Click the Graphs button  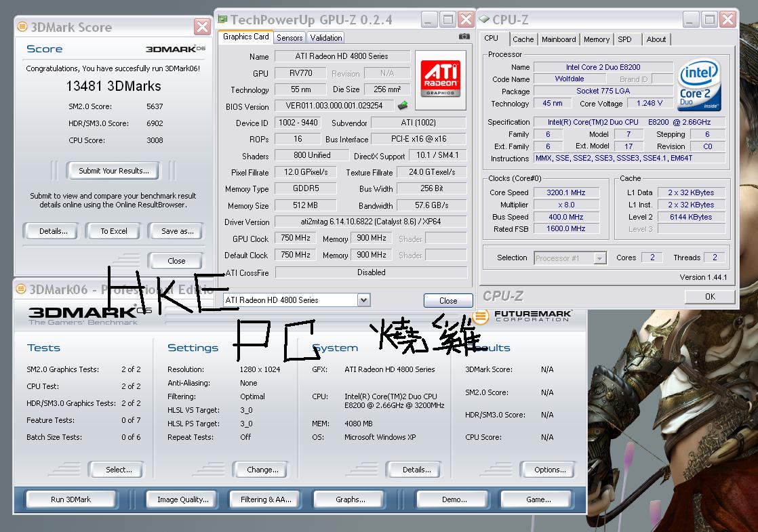[x=350, y=499]
